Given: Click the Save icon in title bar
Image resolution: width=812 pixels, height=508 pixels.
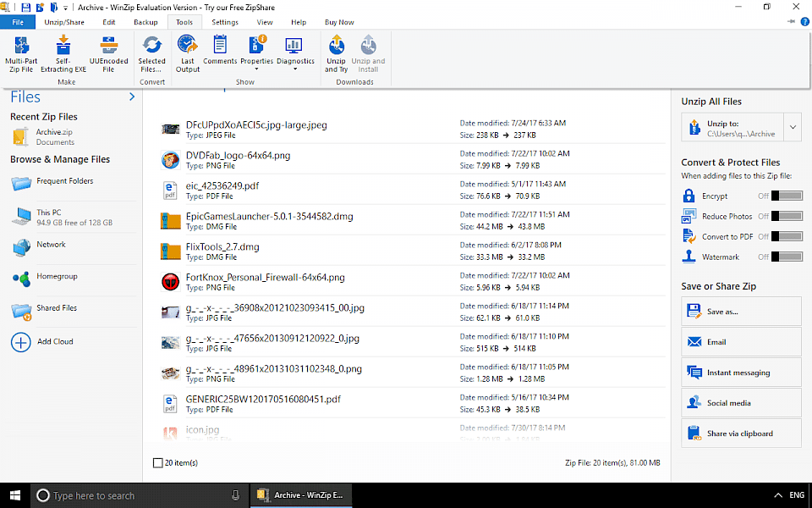Looking at the screenshot, I should tap(25, 8).
